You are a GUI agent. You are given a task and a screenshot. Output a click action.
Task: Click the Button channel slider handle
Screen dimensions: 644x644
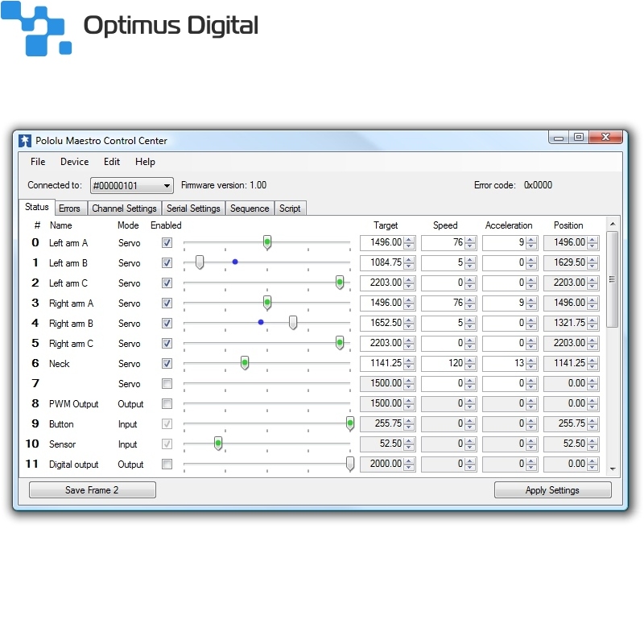coord(350,423)
